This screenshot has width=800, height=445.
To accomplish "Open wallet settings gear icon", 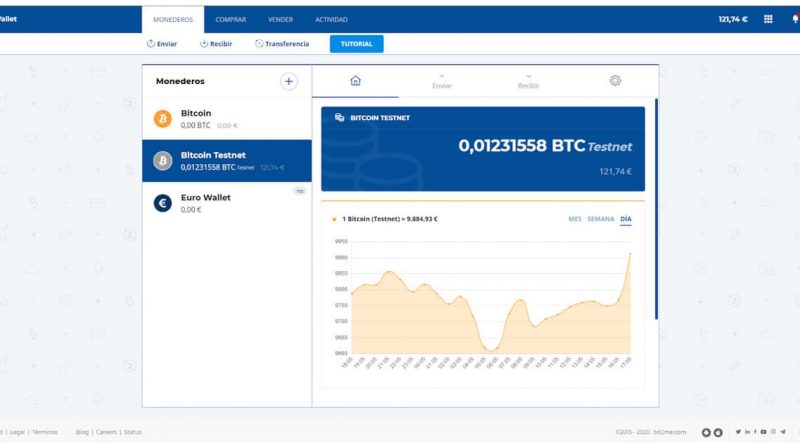I will [615, 81].
